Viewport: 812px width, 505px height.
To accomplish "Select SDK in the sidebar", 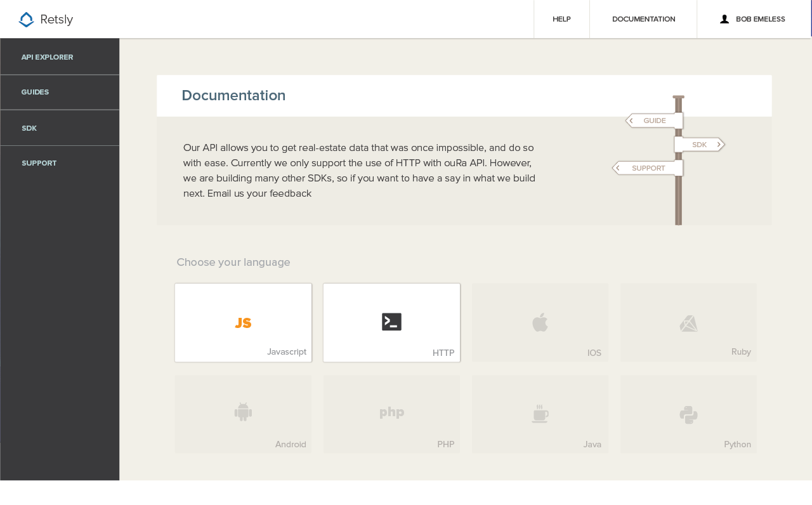I will [29, 128].
